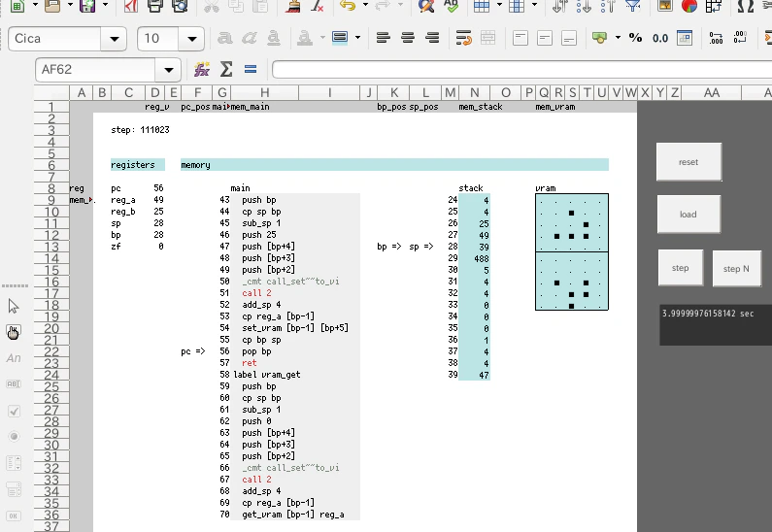The image size is (772, 532).
Task: Click the Open file folder icon
Action: pos(52,6)
